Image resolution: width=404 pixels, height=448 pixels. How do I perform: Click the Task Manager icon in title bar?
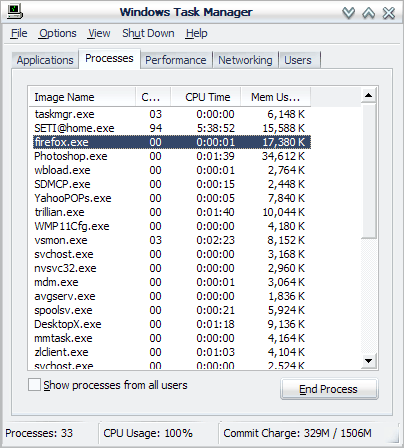tap(15, 12)
